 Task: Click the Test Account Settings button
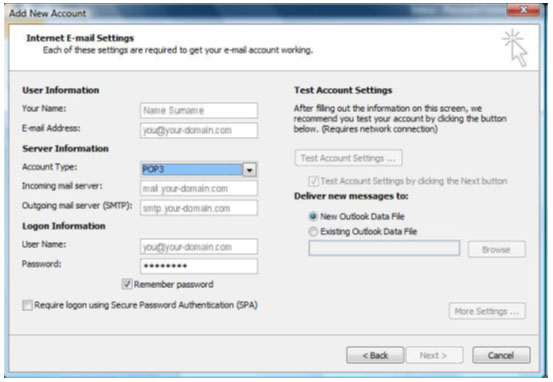(x=348, y=158)
